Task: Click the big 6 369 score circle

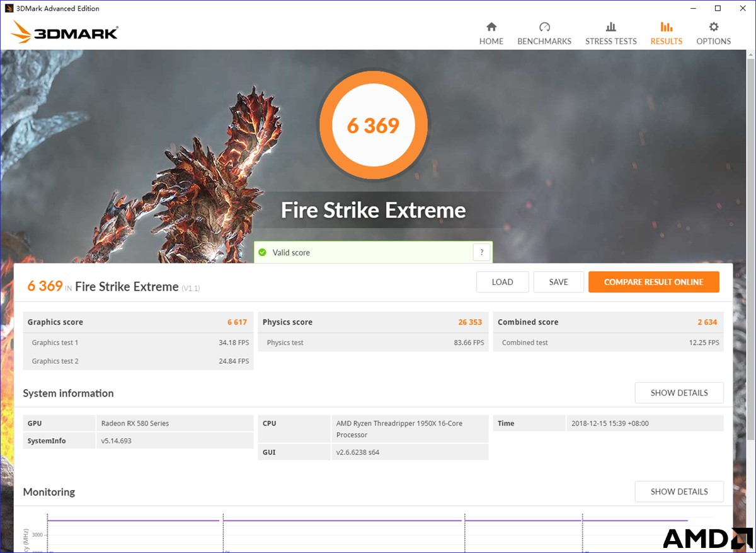Action: coord(374,125)
